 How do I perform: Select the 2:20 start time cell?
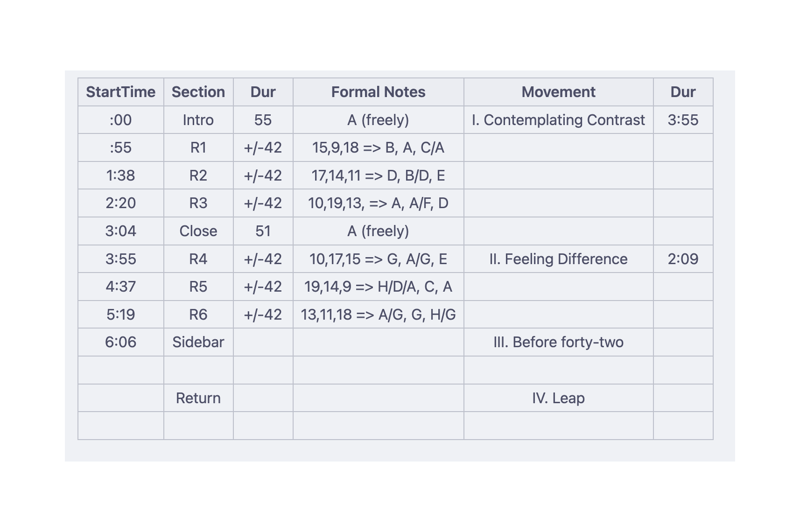click(121, 203)
